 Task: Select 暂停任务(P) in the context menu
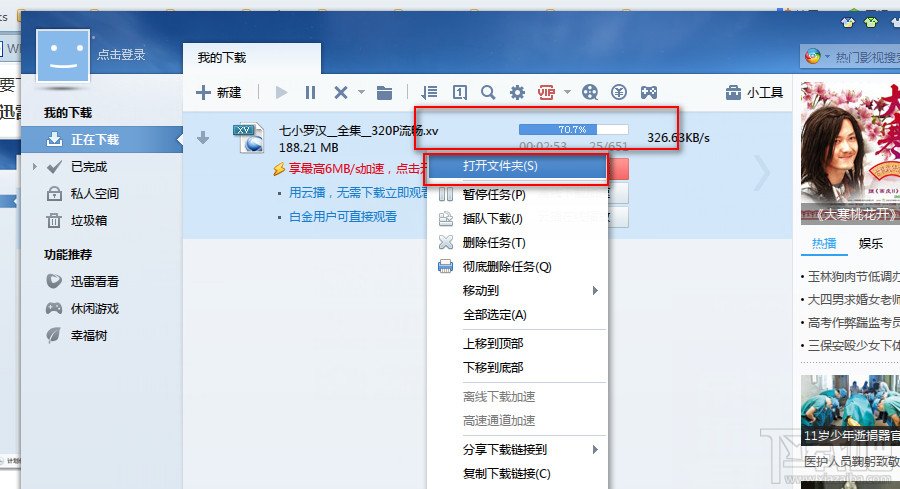coord(494,194)
